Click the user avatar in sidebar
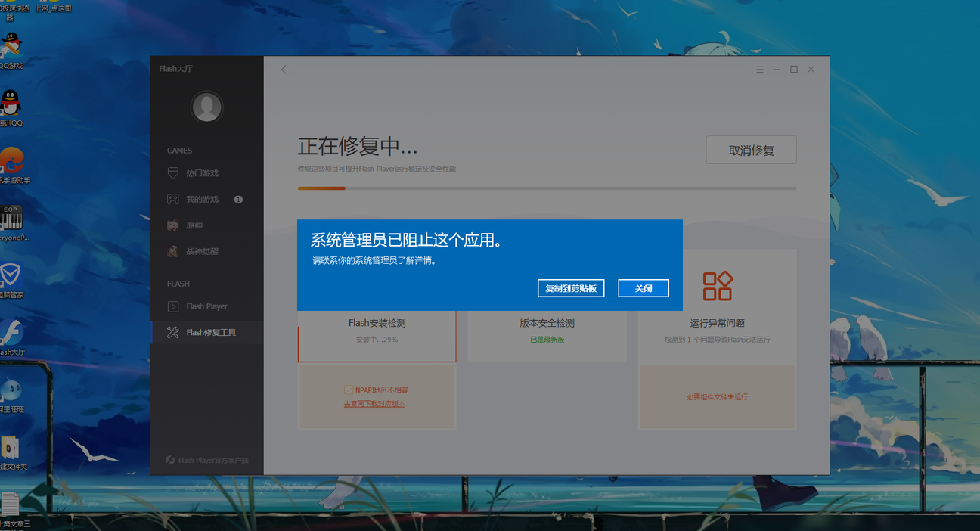 [x=206, y=107]
